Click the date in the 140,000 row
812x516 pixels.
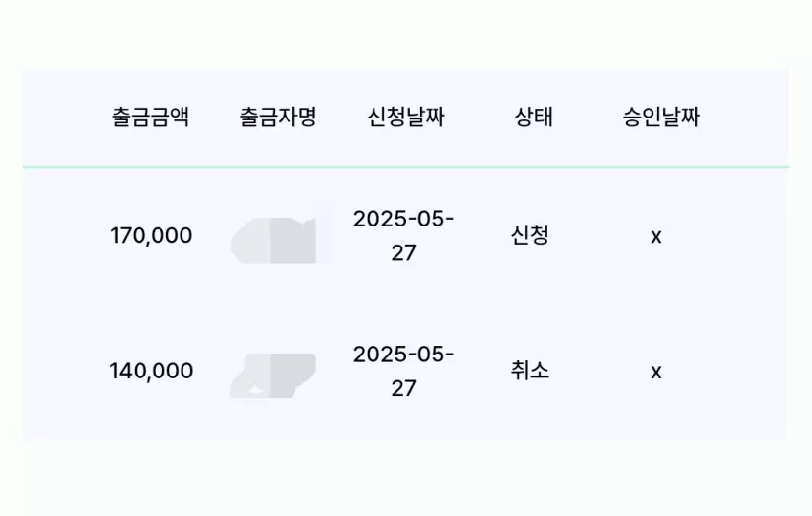tap(403, 371)
